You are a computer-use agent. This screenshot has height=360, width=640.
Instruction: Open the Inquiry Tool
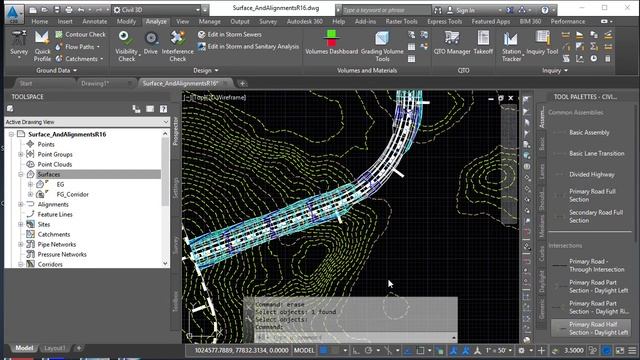coord(542,43)
